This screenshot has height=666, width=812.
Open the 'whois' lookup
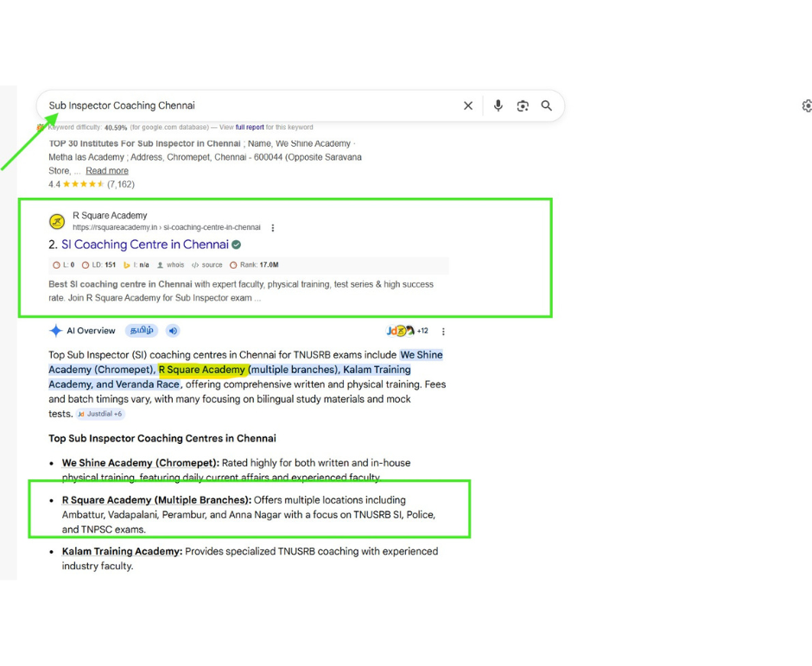click(171, 264)
